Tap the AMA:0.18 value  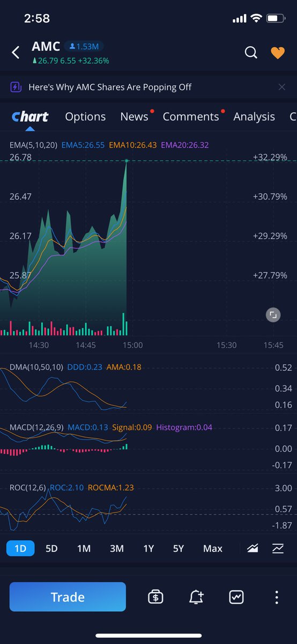point(124,367)
